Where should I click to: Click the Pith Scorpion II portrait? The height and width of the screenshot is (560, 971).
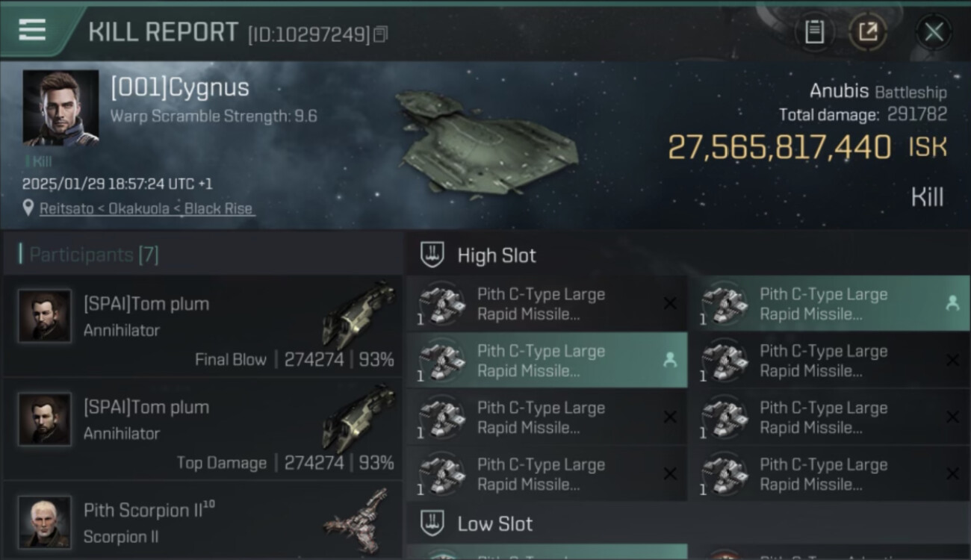[x=45, y=522]
